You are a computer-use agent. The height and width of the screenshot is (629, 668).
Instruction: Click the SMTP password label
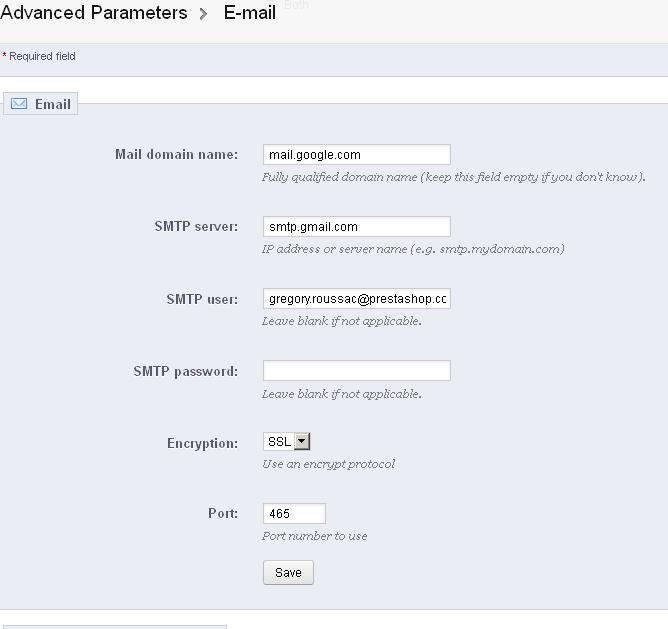coord(186,371)
